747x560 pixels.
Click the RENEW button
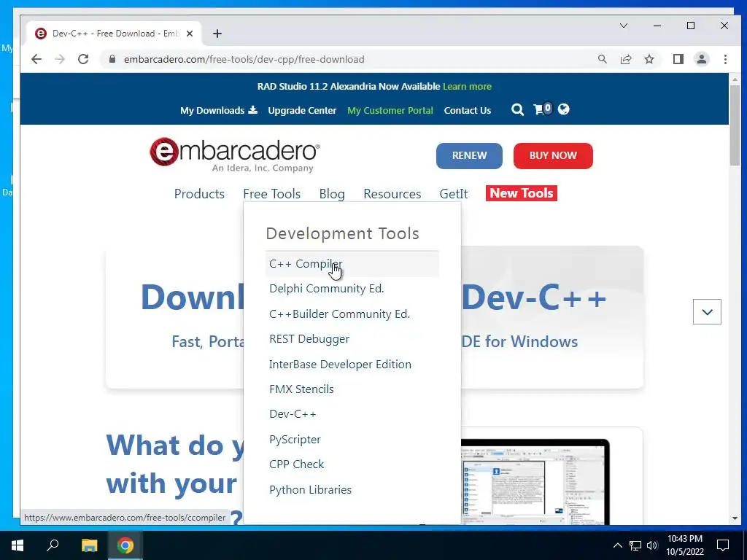coord(469,156)
